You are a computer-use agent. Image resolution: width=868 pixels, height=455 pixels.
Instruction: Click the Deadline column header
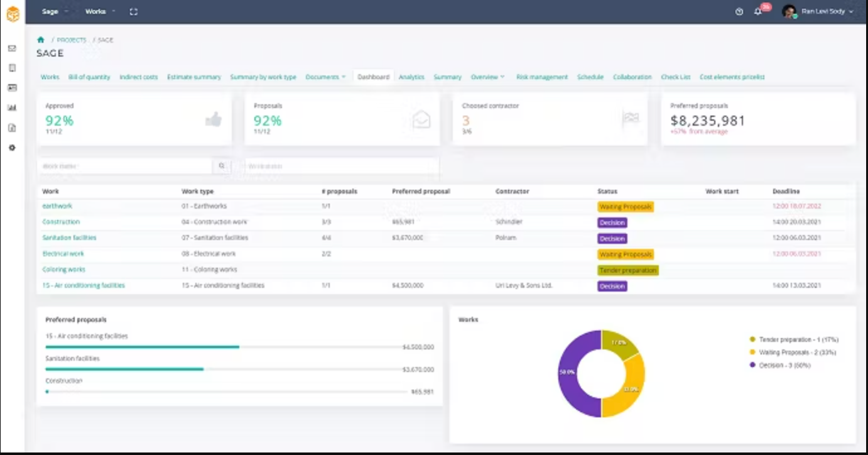[x=786, y=191]
